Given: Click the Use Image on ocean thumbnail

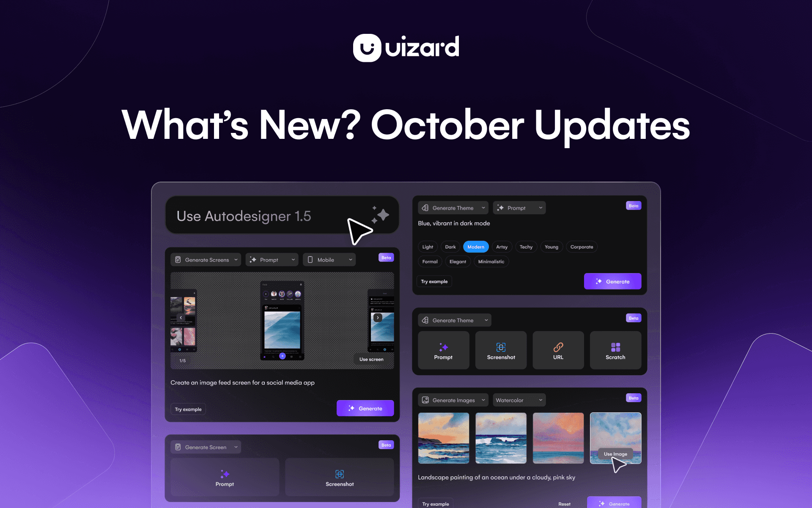Looking at the screenshot, I should point(614,453).
